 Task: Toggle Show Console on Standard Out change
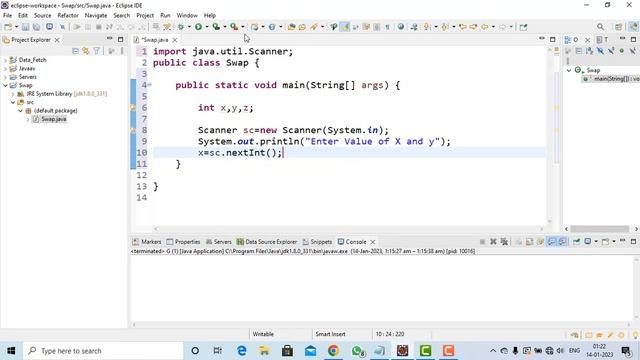pyautogui.click(x=551, y=242)
